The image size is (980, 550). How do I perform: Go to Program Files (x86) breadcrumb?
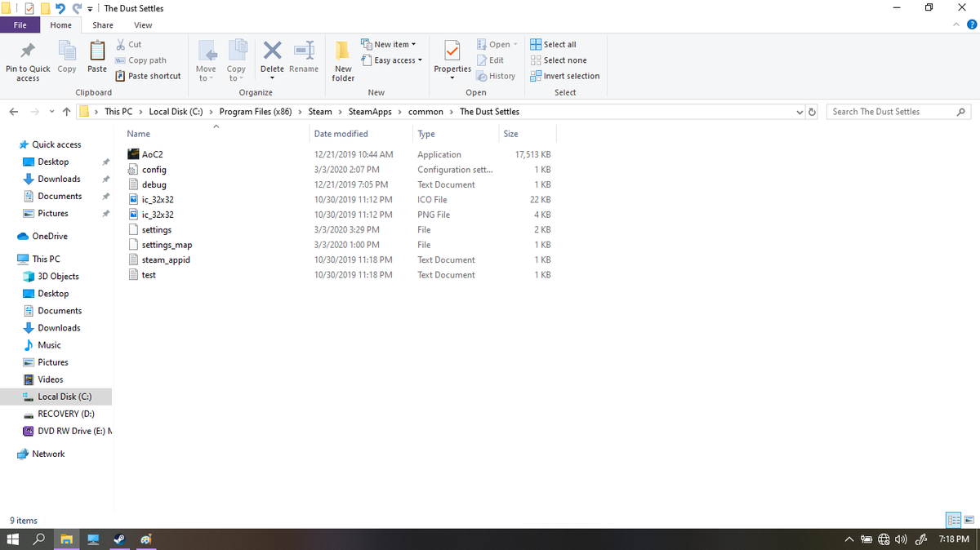[256, 112]
